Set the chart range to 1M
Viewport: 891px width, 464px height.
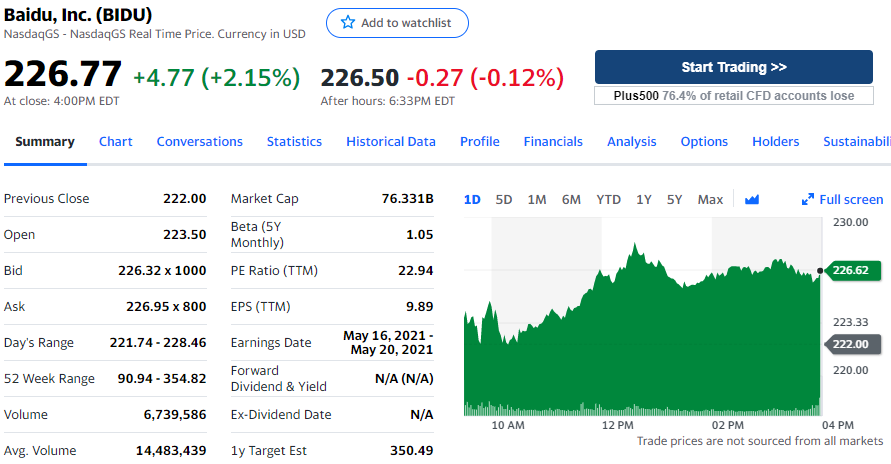coord(537,200)
